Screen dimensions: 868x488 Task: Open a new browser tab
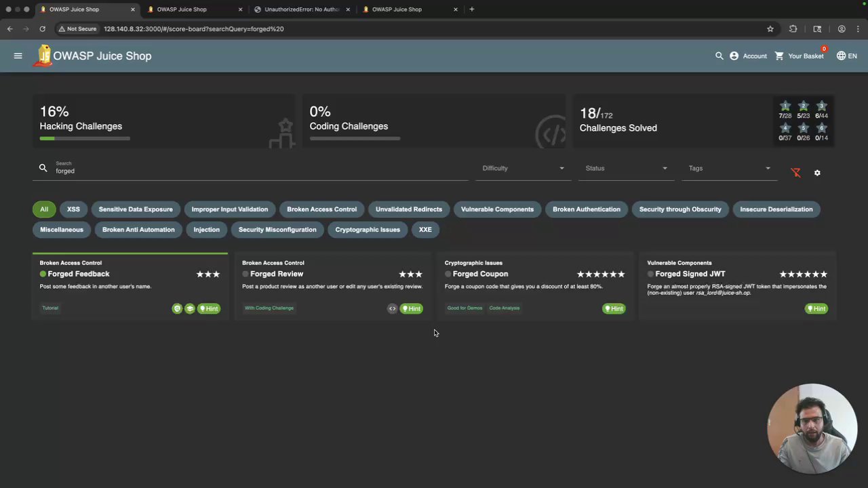coord(472,9)
